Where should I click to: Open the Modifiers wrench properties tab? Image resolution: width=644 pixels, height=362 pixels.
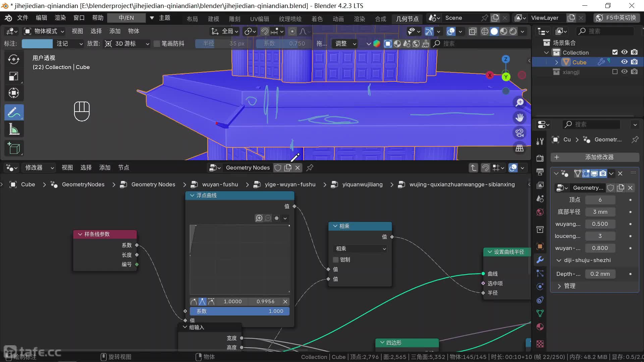pos(540,260)
